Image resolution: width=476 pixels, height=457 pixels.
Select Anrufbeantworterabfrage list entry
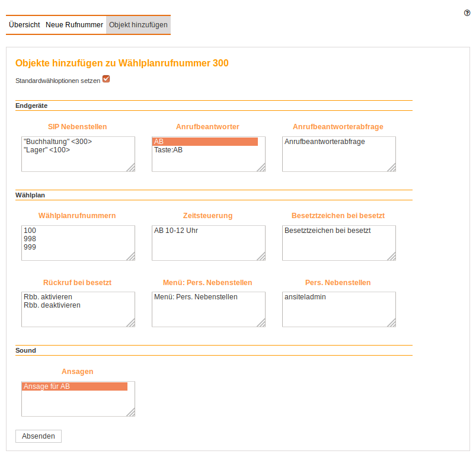click(324, 142)
